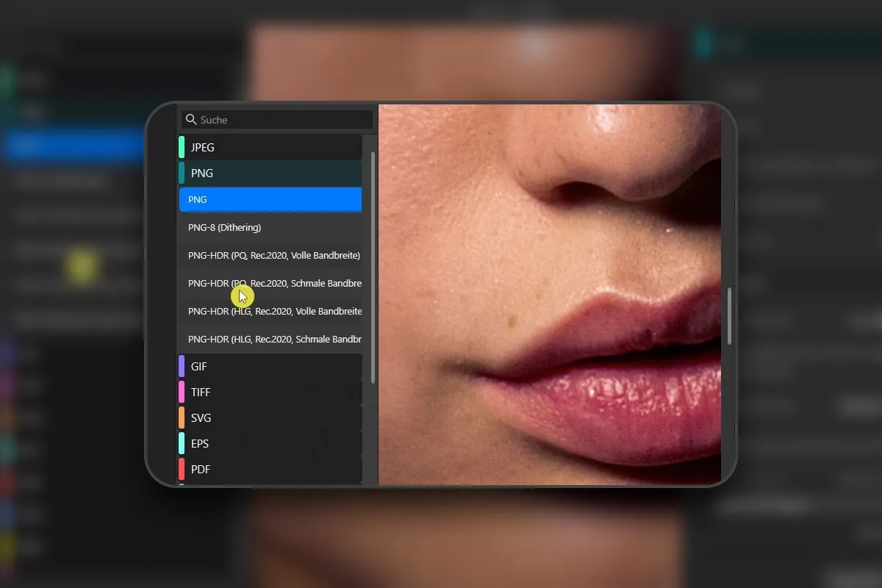Expand the EPS format group

pyautogui.click(x=270, y=443)
